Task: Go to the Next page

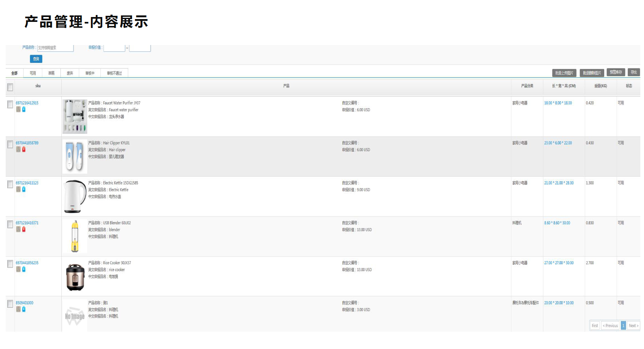Action: tap(633, 325)
